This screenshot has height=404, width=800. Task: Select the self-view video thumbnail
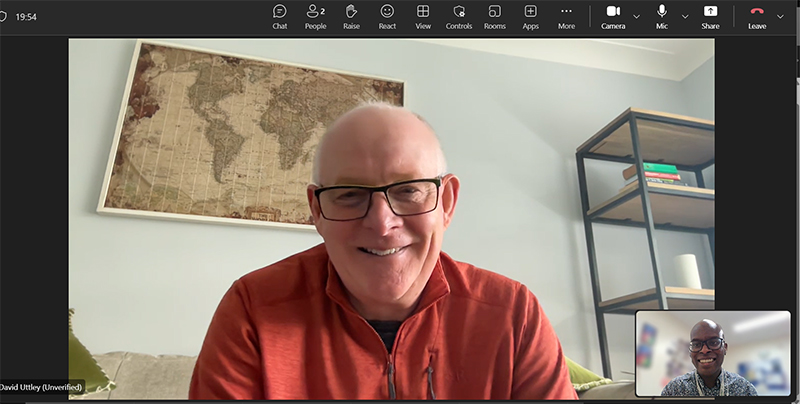pos(712,353)
